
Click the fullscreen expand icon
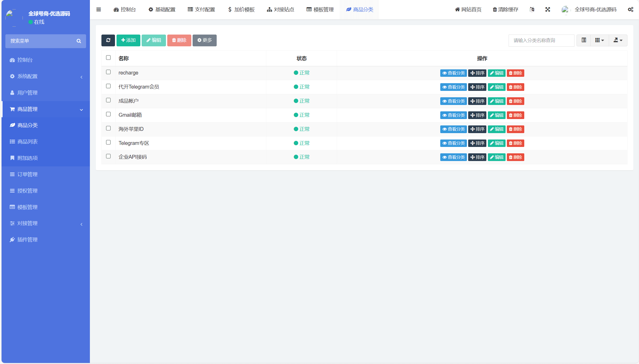548,9
